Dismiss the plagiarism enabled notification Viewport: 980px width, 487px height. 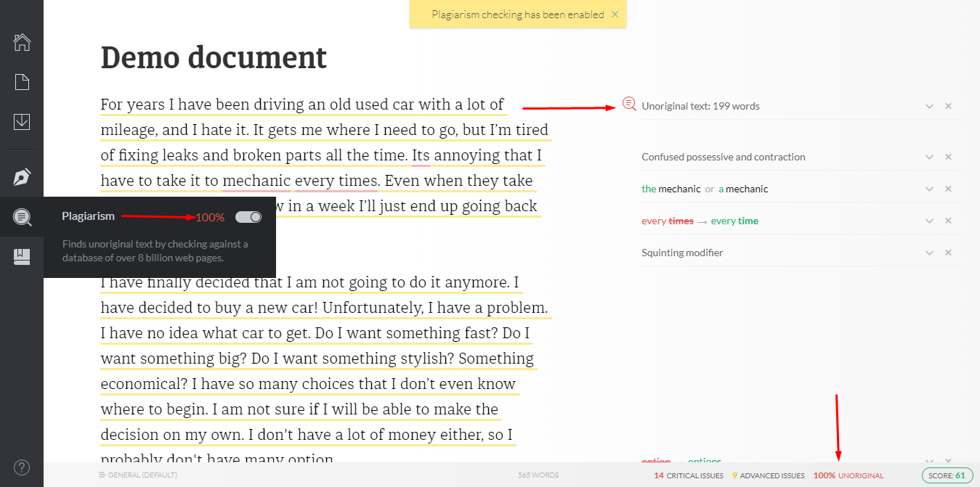coord(615,14)
